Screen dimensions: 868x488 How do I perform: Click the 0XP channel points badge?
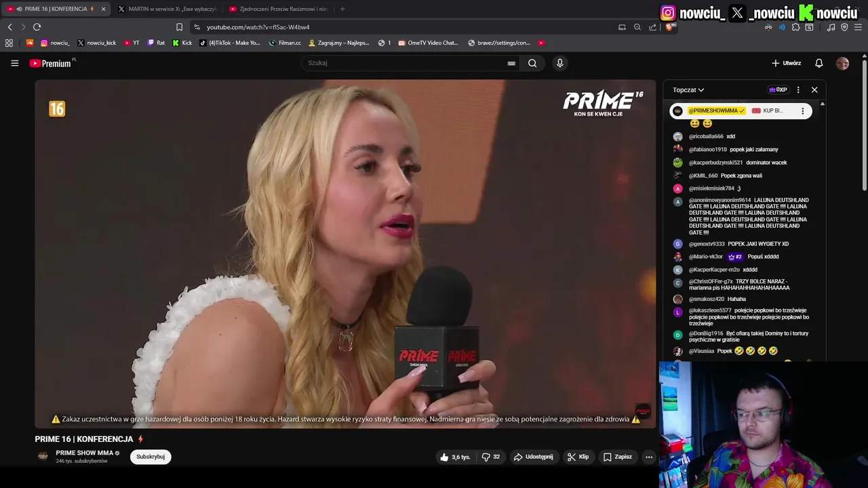(x=778, y=89)
